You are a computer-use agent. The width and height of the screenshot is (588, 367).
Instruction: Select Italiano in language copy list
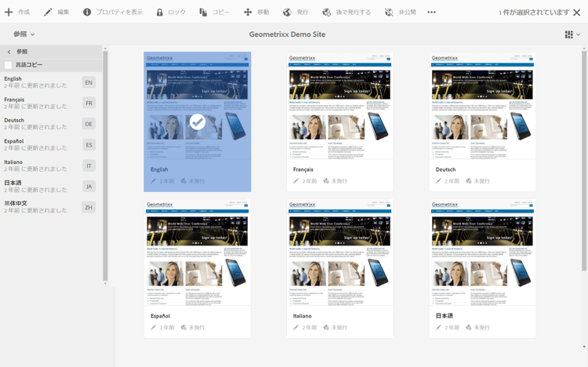[51, 165]
